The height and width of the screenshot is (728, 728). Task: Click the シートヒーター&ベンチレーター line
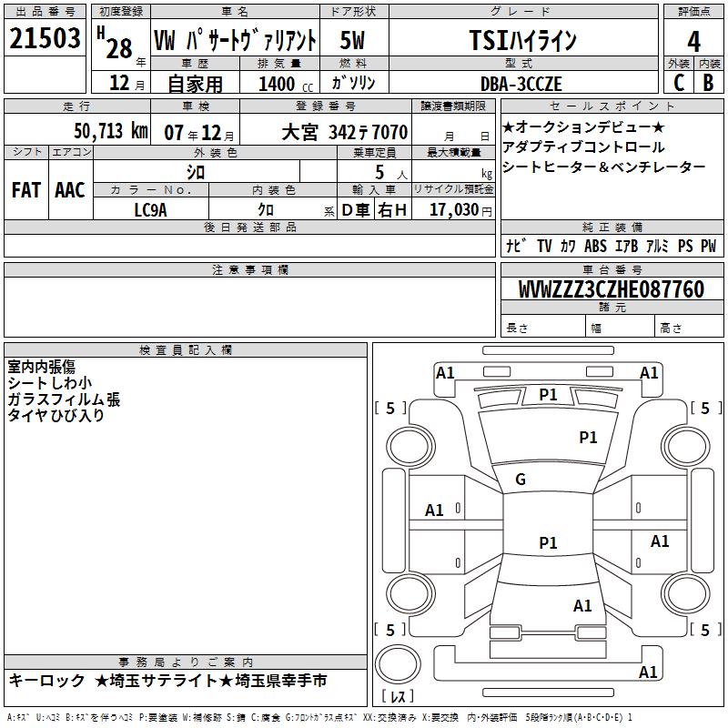click(x=603, y=167)
